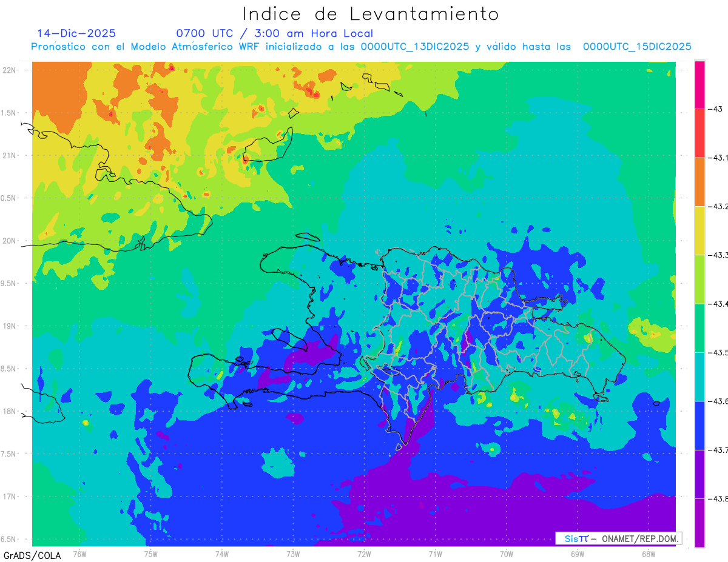
Task: Click the '-43.7' legend value
Action: [718, 450]
